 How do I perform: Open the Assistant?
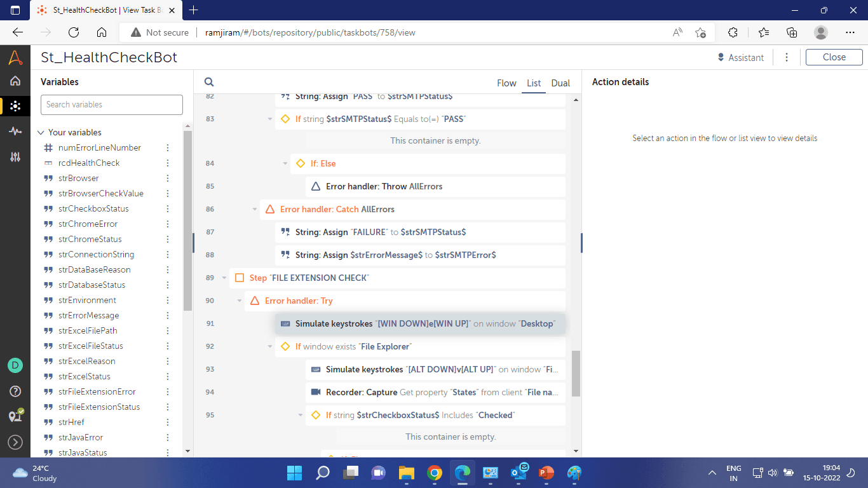pyautogui.click(x=740, y=57)
